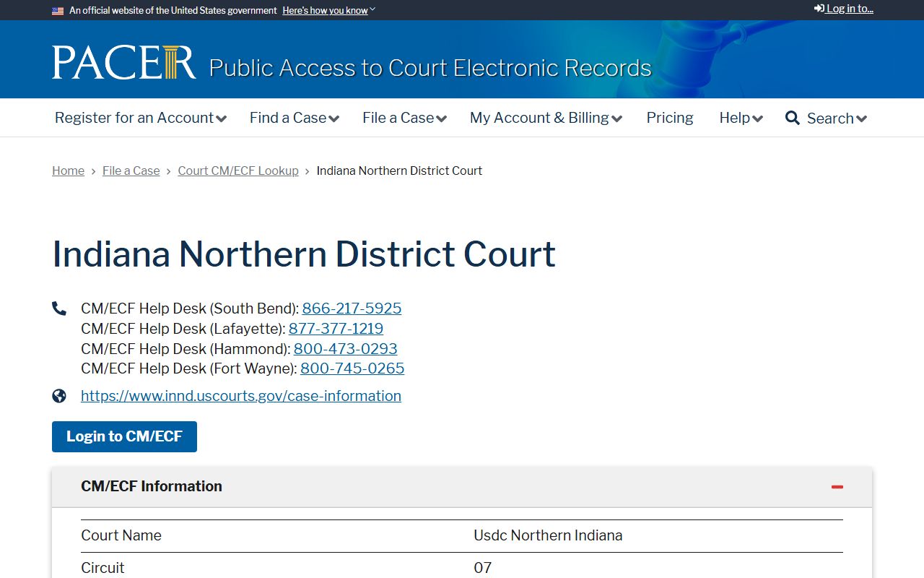
Task: Open Court CM/ECF Lookup breadcrumb
Action: (238, 171)
